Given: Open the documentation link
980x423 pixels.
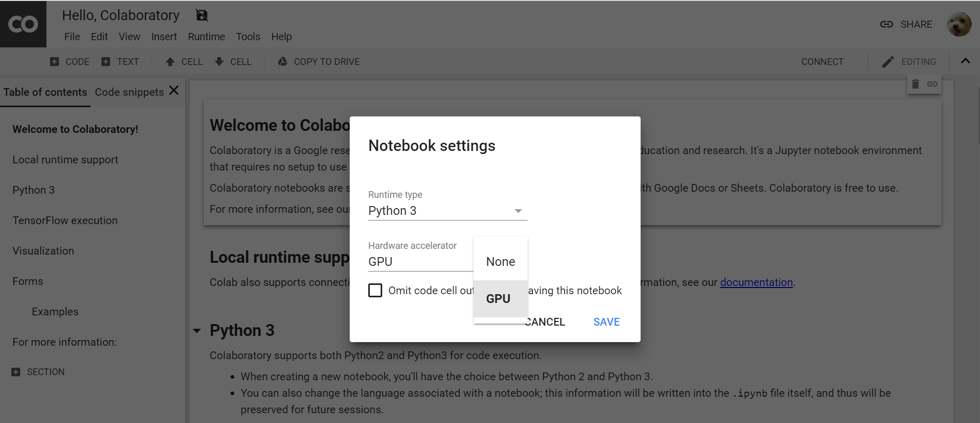Looking at the screenshot, I should point(756,282).
